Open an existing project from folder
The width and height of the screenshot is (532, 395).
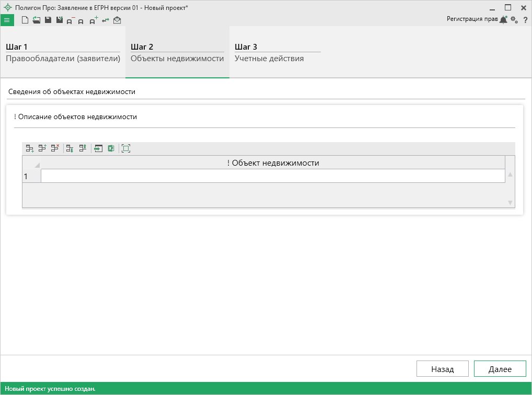click(x=36, y=20)
